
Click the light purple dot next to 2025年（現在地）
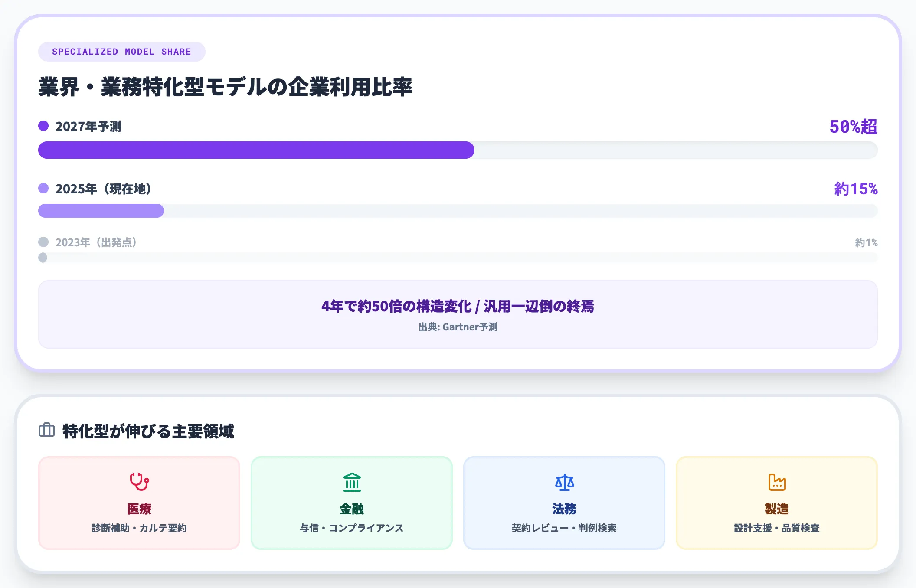point(43,188)
